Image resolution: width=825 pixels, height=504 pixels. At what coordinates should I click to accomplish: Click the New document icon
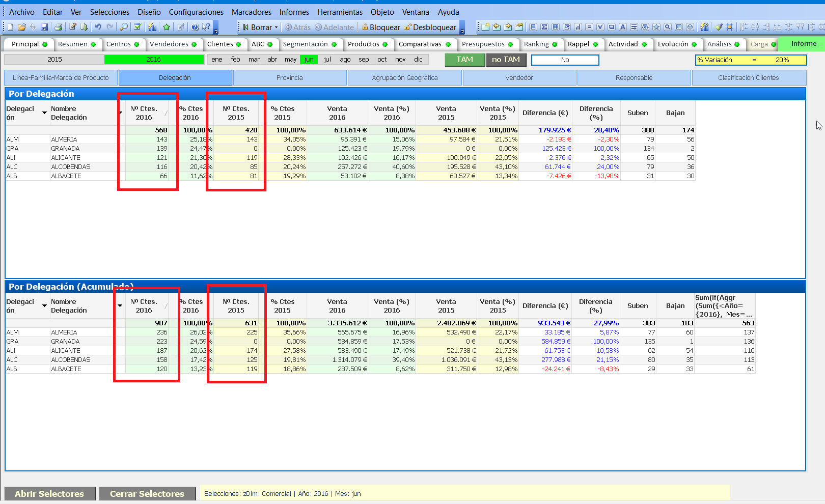(x=11, y=27)
